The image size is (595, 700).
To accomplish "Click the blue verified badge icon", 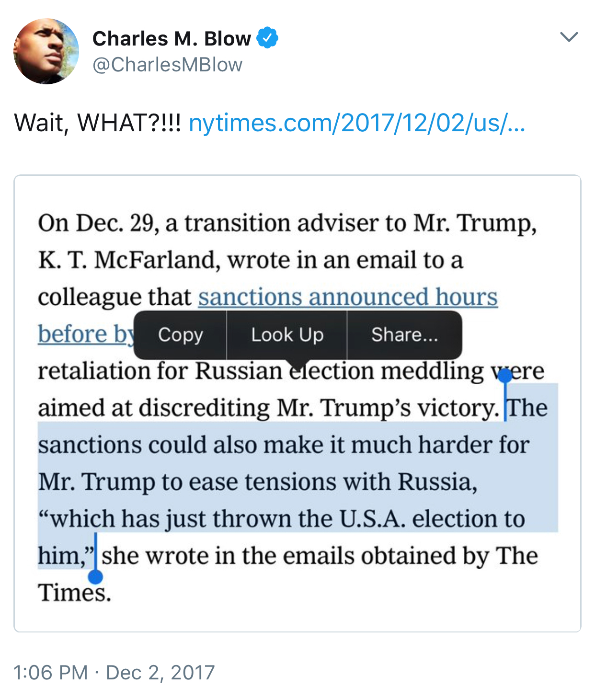I will pyautogui.click(x=267, y=38).
